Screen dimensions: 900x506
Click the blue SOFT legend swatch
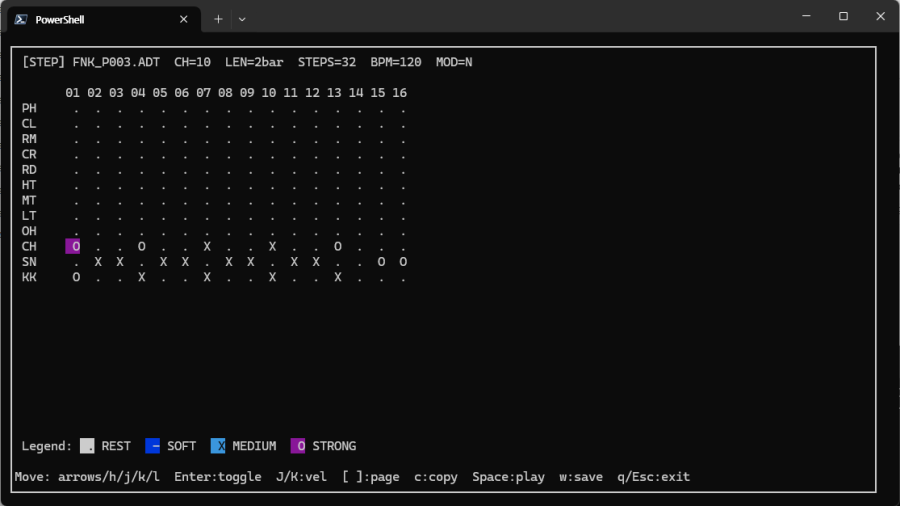click(x=152, y=447)
